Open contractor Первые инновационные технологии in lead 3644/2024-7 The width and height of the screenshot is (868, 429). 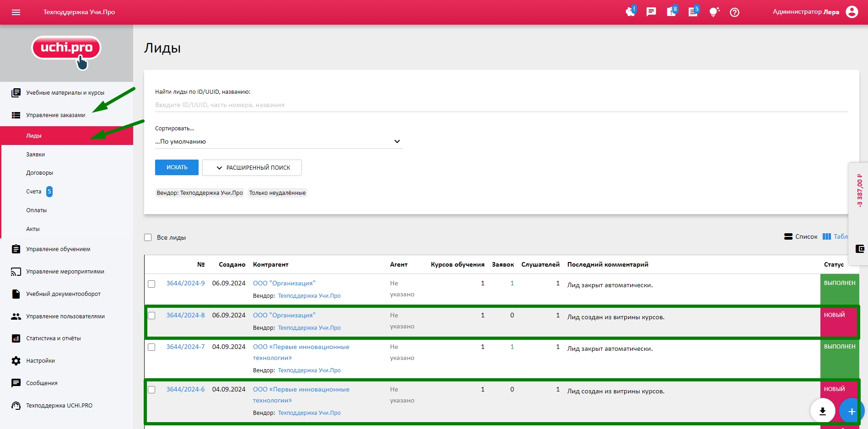tap(301, 353)
